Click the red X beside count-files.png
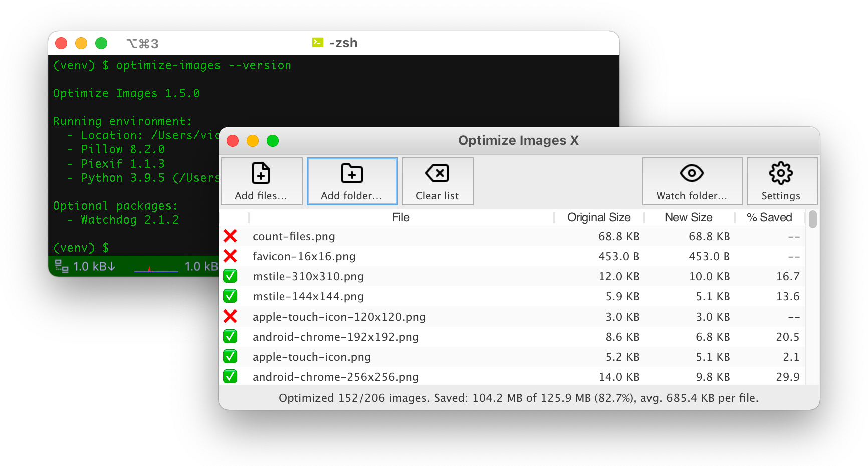 click(x=230, y=236)
